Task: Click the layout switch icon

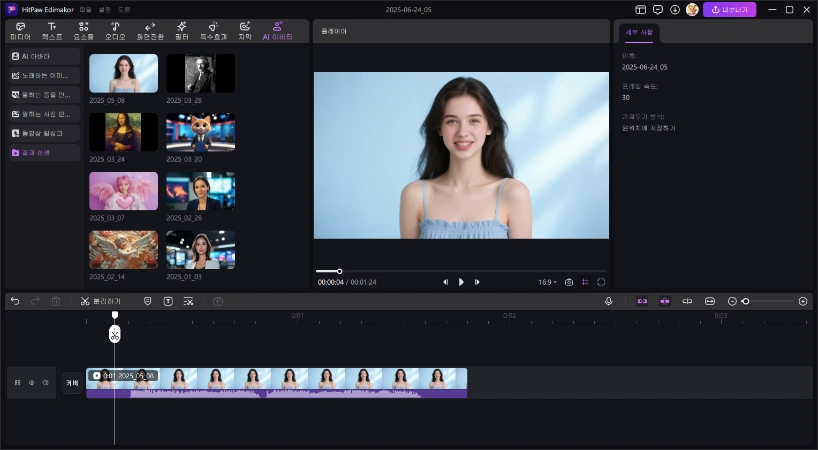Action: pyautogui.click(x=641, y=10)
